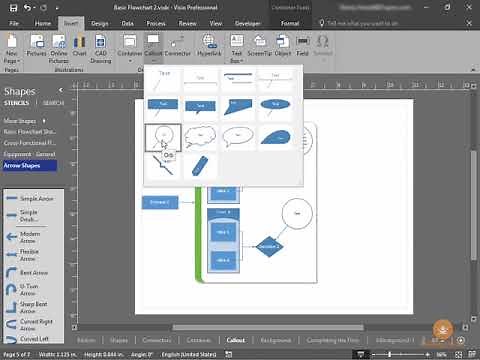Switch to the Process ribbon tab
Viewport: 480px width, 360px height.
coord(156,23)
